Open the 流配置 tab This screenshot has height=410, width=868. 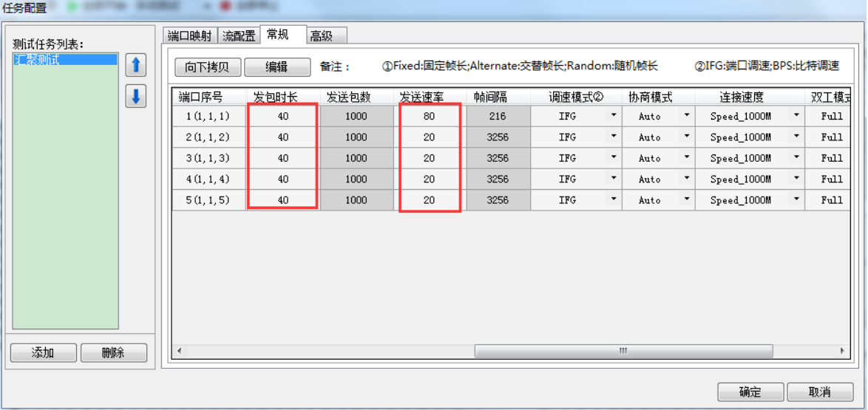click(x=240, y=35)
